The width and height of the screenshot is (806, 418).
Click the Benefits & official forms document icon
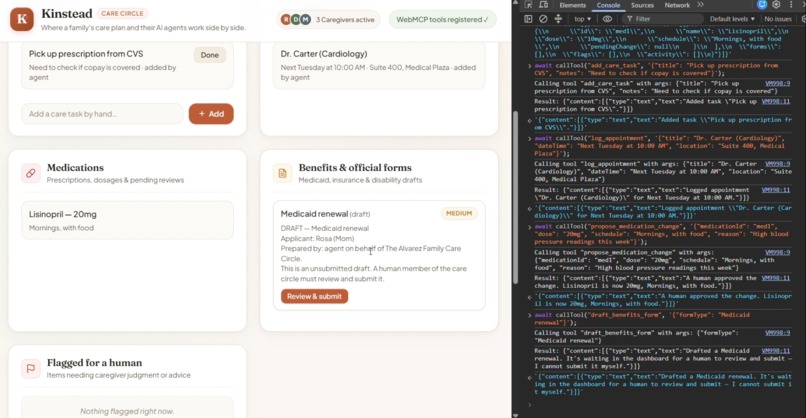[282, 173]
